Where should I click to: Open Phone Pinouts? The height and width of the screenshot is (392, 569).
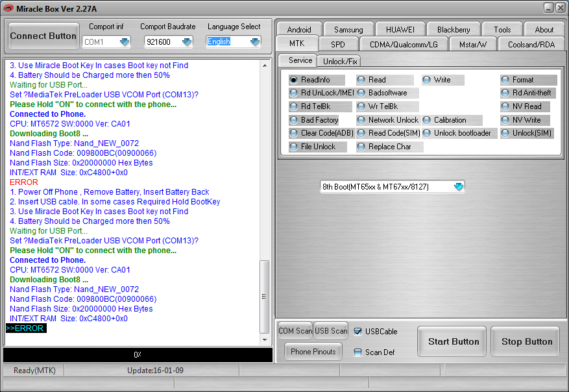[x=313, y=351]
